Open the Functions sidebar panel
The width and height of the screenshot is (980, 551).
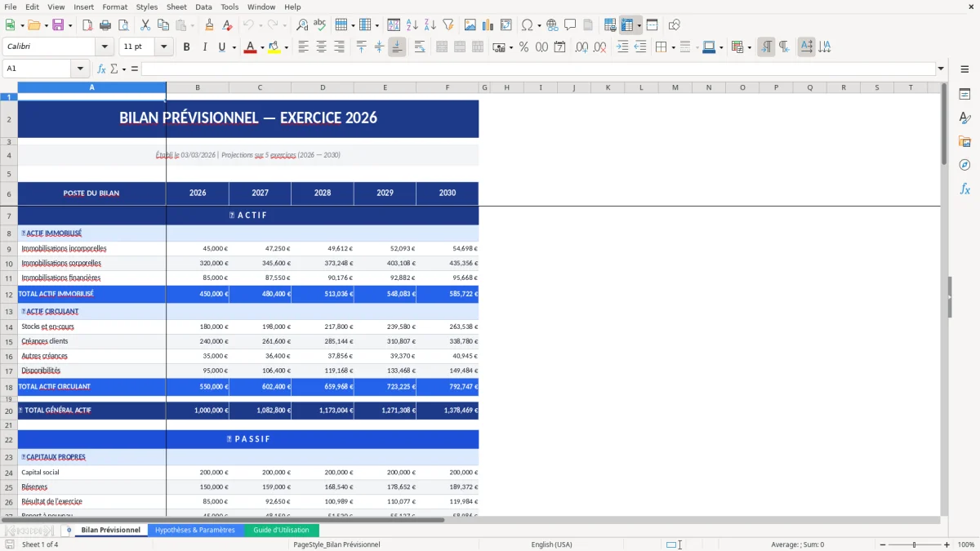click(x=965, y=189)
